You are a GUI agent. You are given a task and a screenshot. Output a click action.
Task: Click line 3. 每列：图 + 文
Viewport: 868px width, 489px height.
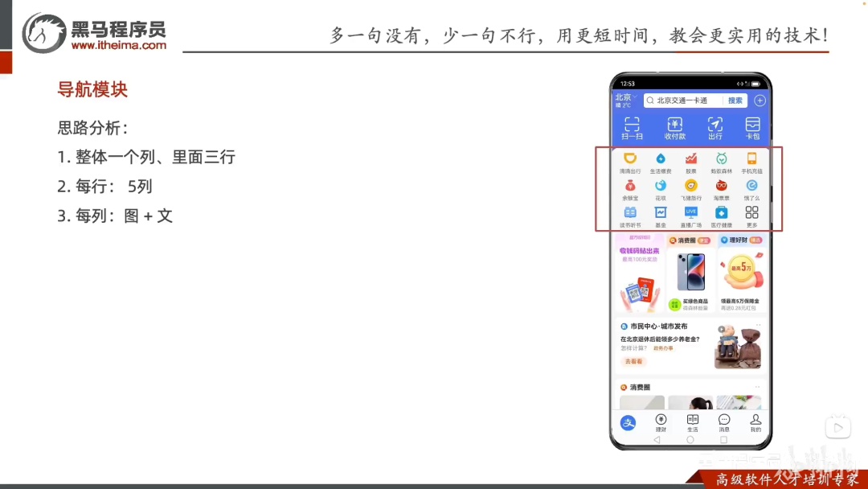tap(115, 216)
